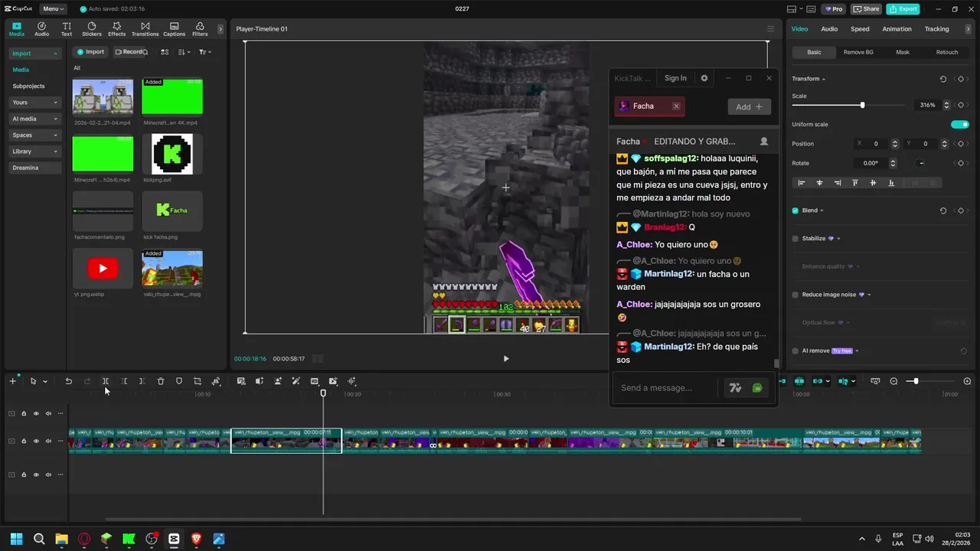This screenshot has width=980, height=551.
Task: Enable the Stabilize checkbox
Action: click(x=795, y=239)
